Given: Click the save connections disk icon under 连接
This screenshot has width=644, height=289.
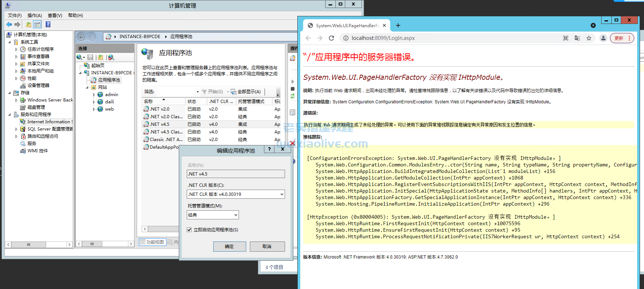Looking at the screenshot, I should pos(90,57).
